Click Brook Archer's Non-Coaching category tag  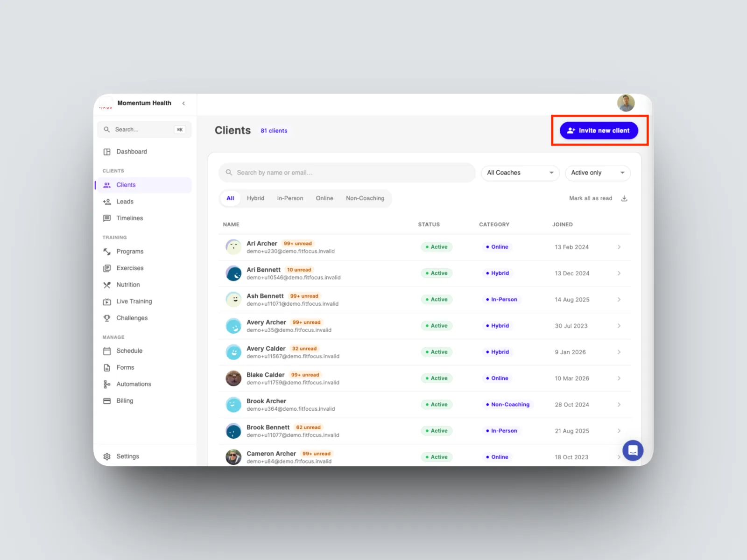point(508,405)
